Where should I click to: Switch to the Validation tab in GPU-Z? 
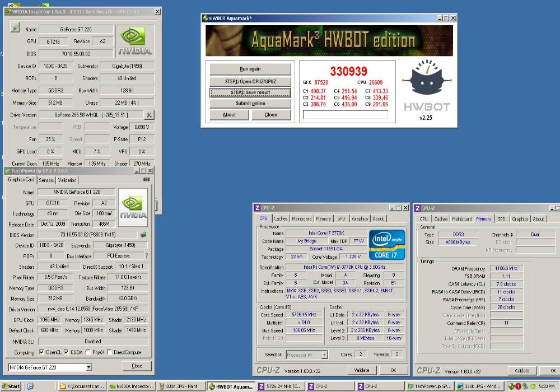[x=67, y=180]
